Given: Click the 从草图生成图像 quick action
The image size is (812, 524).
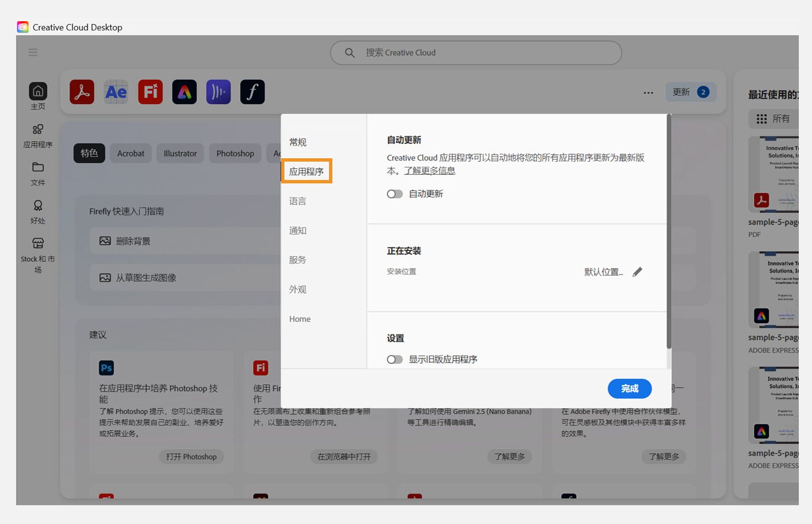Looking at the screenshot, I should click(x=185, y=277).
